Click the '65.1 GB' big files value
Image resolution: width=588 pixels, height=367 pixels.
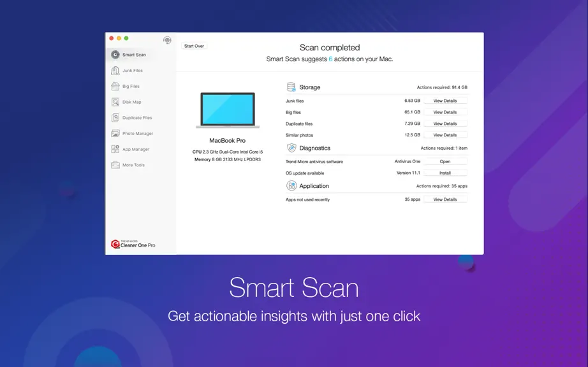(412, 112)
